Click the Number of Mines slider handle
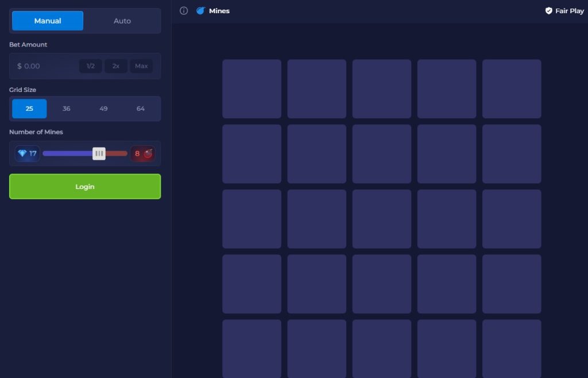The width and height of the screenshot is (588, 378). click(x=99, y=153)
